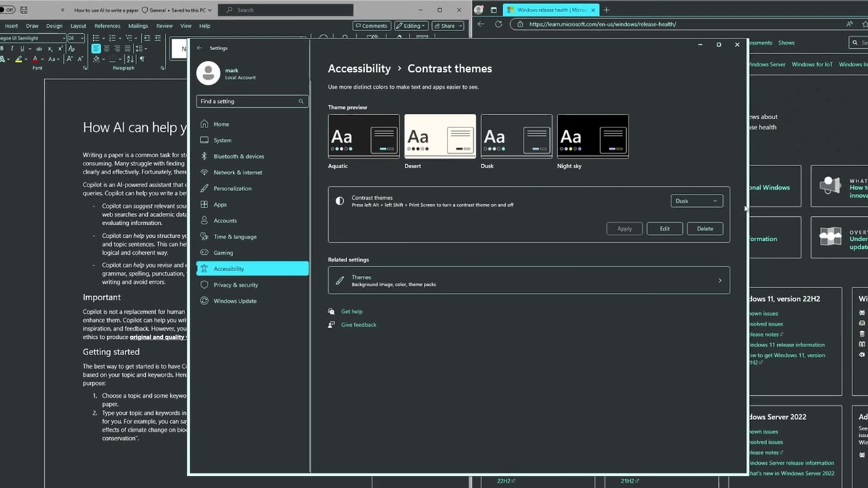
Task: Expand bullet list options in Word
Action: point(104,39)
